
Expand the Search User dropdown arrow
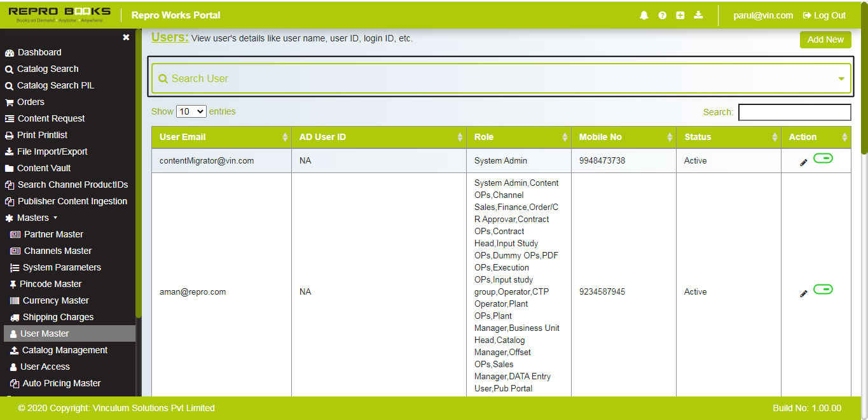(x=841, y=78)
